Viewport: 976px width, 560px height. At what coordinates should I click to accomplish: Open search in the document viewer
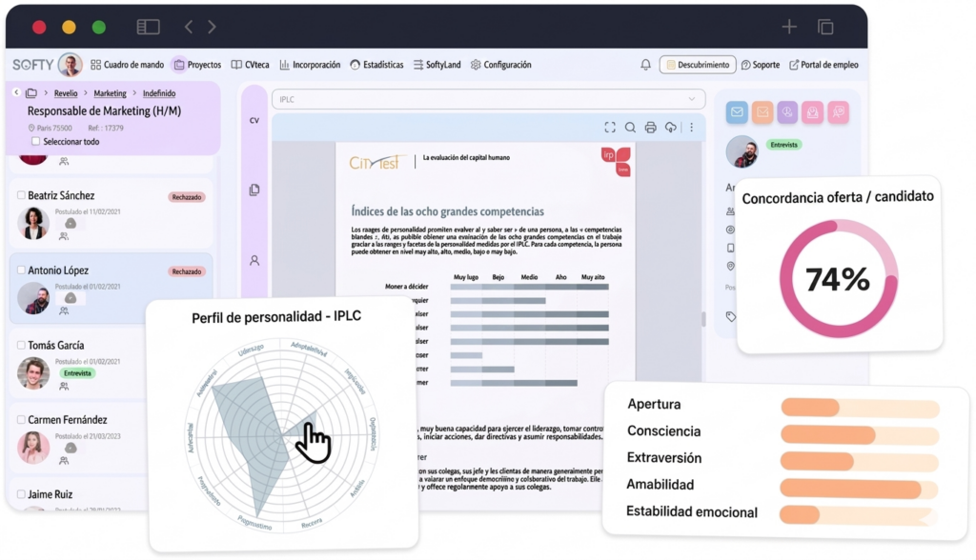point(630,128)
